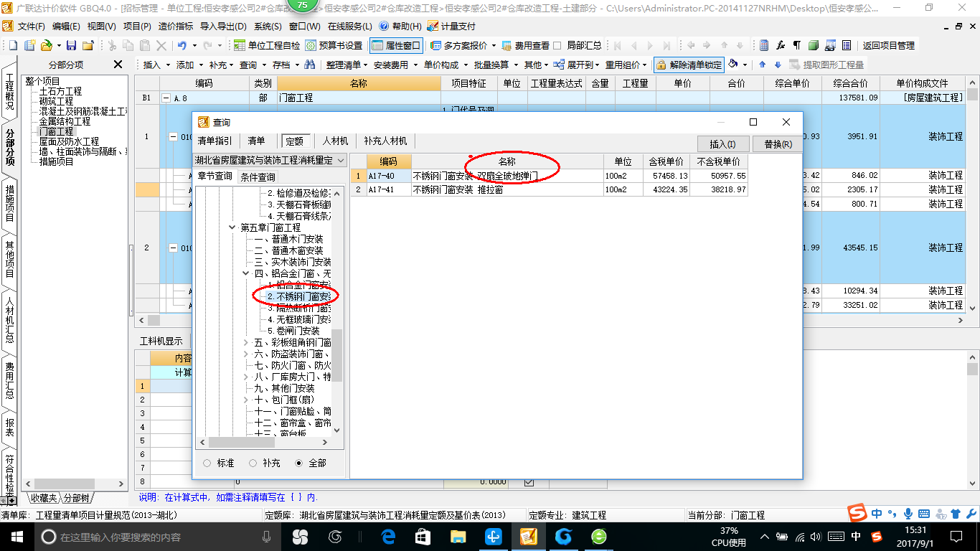The width and height of the screenshot is (980, 551).
Task: Click the new-from-wizard file icon
Action: 29,45
